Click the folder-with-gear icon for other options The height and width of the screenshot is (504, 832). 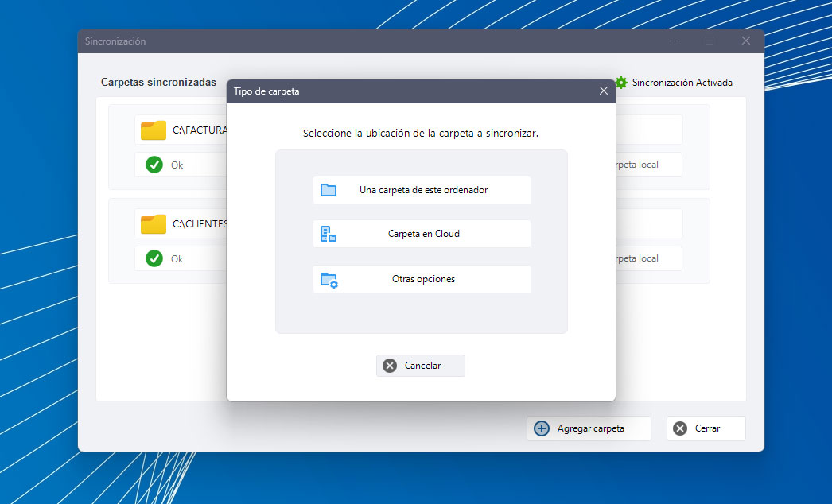[329, 280]
